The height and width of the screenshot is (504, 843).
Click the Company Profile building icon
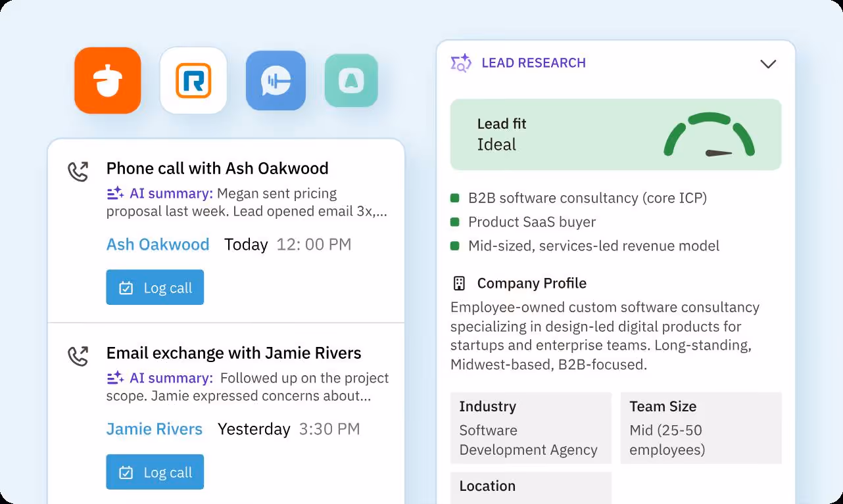point(459,283)
